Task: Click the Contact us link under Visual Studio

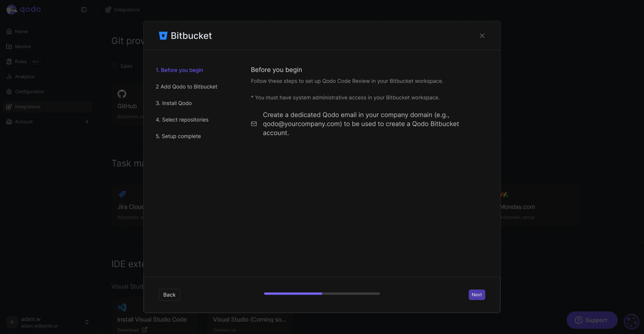Action: [x=225, y=330]
